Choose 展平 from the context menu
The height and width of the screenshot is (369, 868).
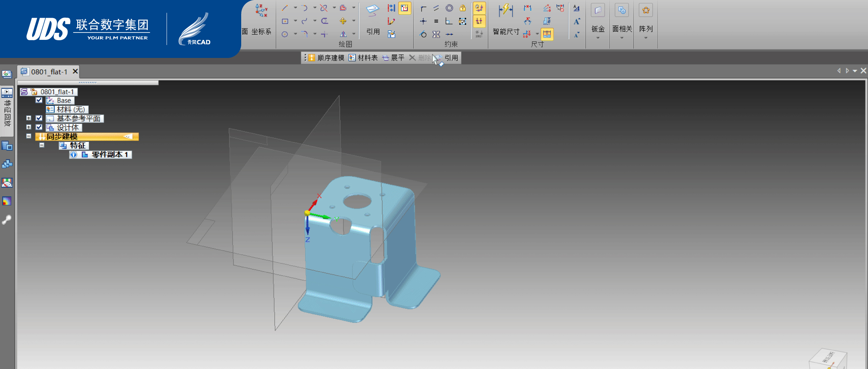(393, 58)
